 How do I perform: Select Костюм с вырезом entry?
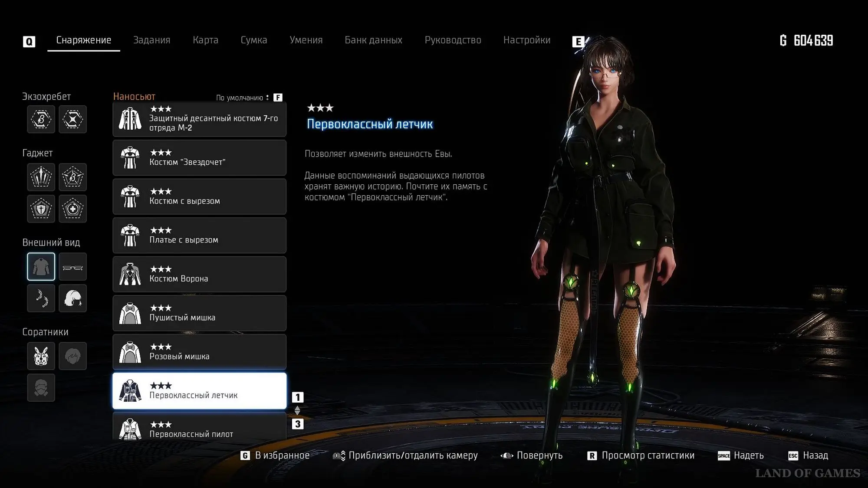coord(200,197)
